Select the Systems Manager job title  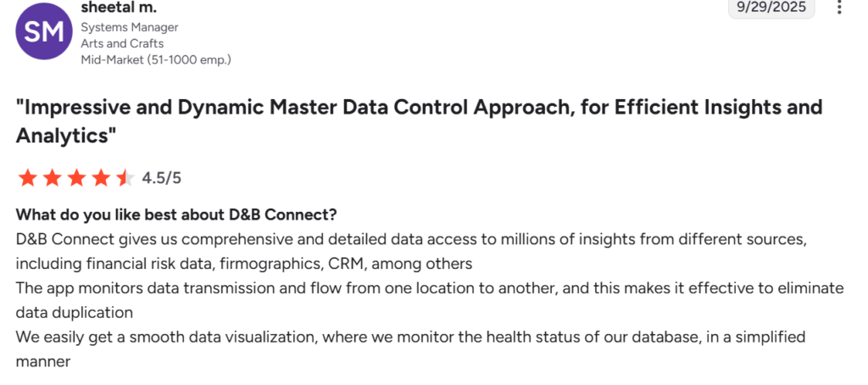(x=130, y=27)
